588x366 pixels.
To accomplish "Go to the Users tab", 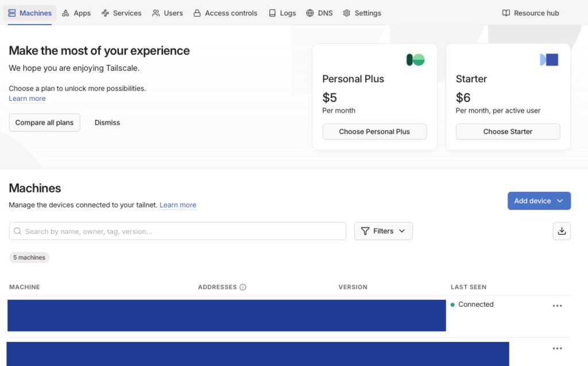I will 168,13.
